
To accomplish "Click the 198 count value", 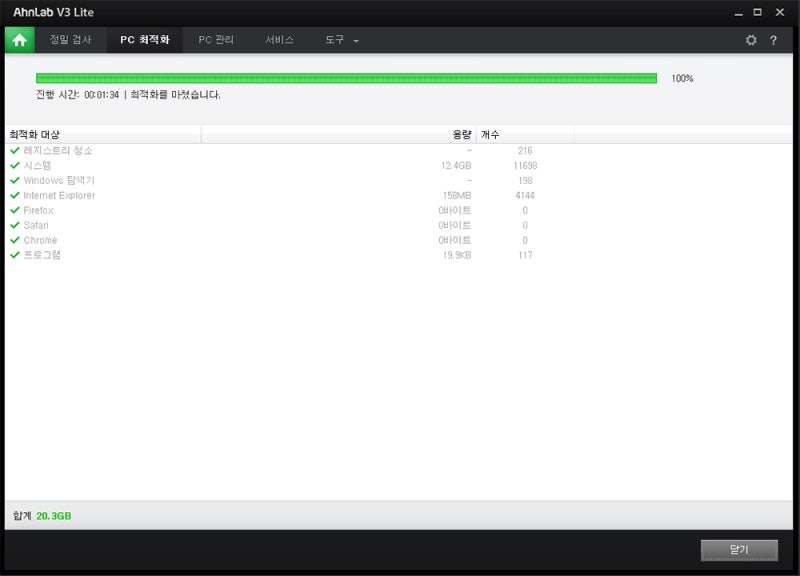I will tap(525, 180).
